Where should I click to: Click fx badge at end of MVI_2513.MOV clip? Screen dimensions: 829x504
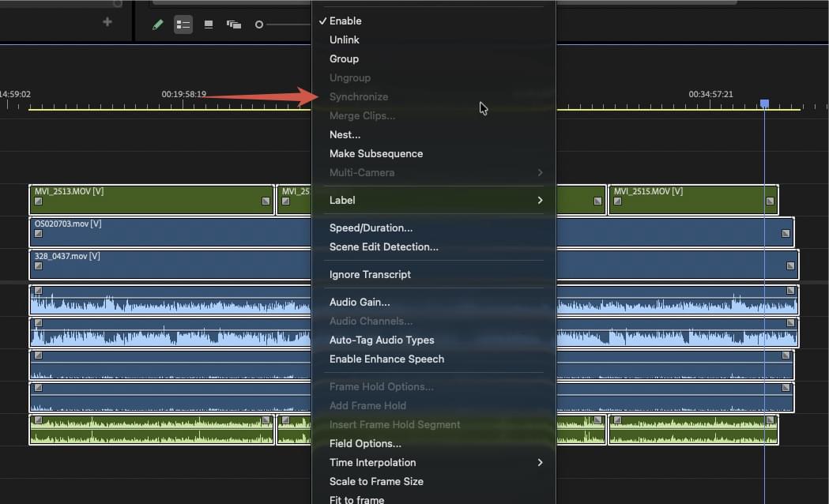point(266,201)
